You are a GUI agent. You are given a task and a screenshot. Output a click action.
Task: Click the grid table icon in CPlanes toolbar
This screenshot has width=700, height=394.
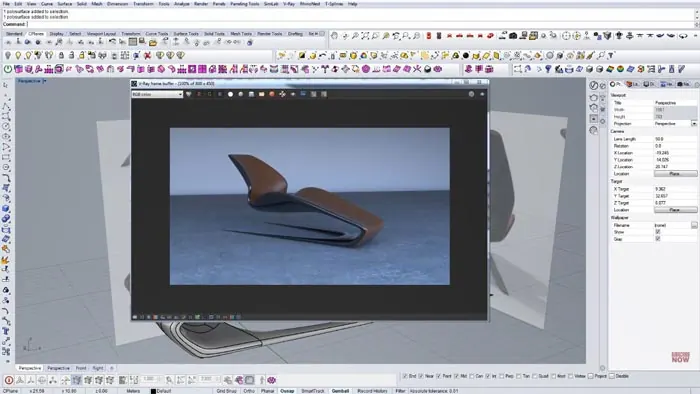(x=133, y=42)
